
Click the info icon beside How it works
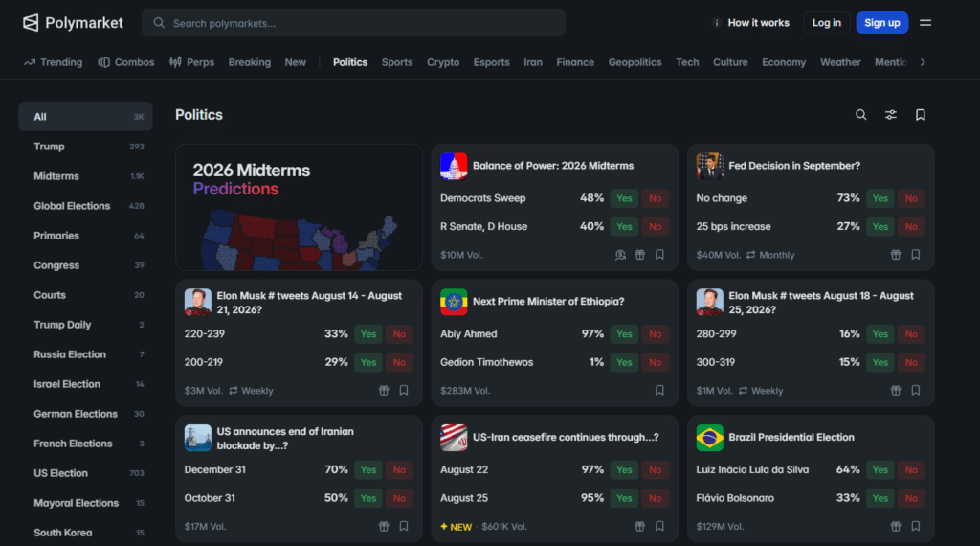click(x=717, y=23)
